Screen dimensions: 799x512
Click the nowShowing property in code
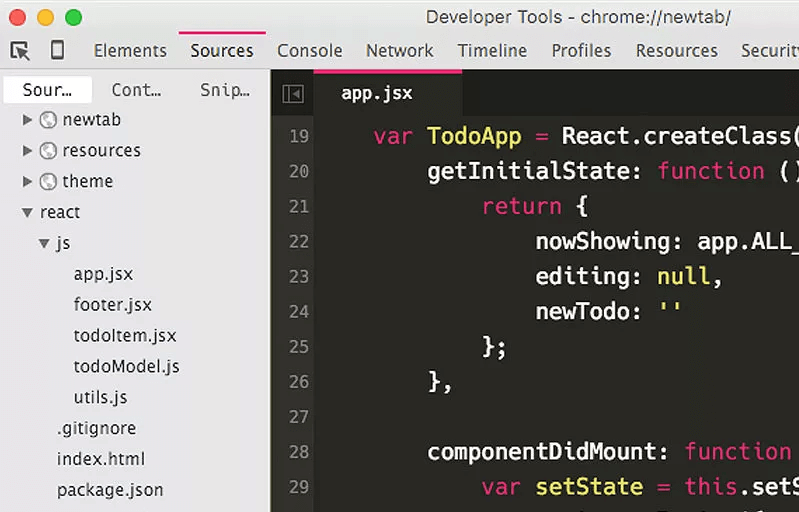click(602, 241)
